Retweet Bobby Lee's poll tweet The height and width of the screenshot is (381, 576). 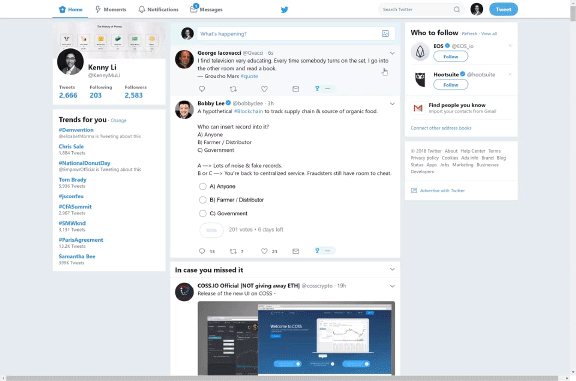(x=233, y=251)
